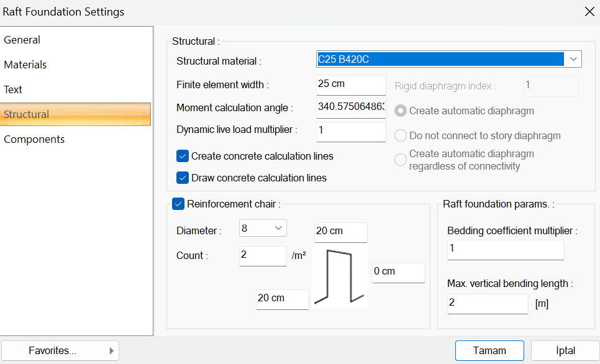Toggle Draw concrete calculation lines checkbox

183,178
